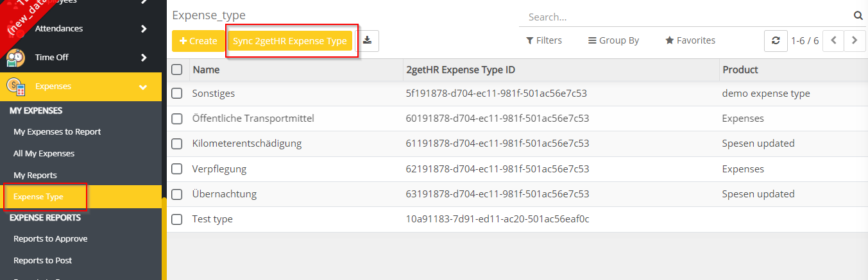Open Reports to Post
Screen dimensions: 868x280
tap(43, 260)
